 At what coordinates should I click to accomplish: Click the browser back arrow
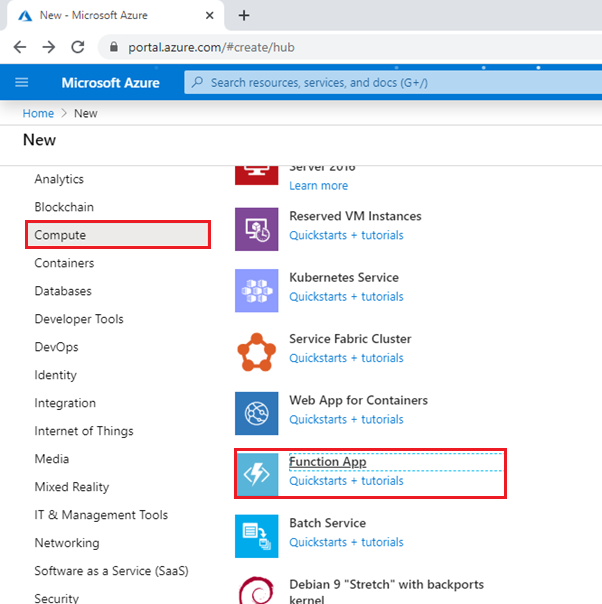pyautogui.click(x=20, y=47)
